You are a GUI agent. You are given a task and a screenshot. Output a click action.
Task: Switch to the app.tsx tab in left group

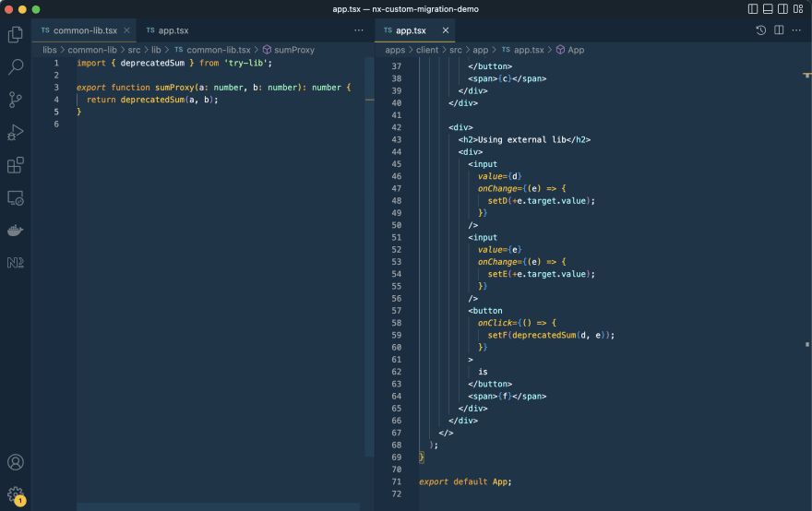tap(173, 30)
